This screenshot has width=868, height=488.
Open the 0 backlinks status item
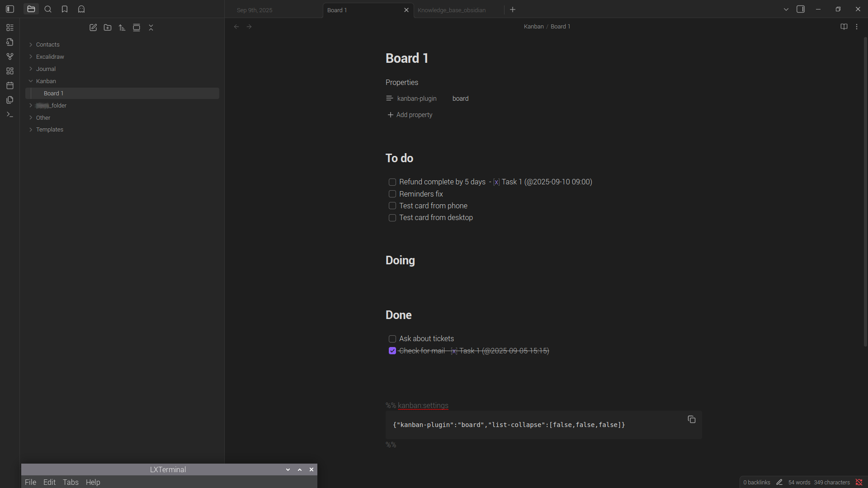[x=756, y=482]
